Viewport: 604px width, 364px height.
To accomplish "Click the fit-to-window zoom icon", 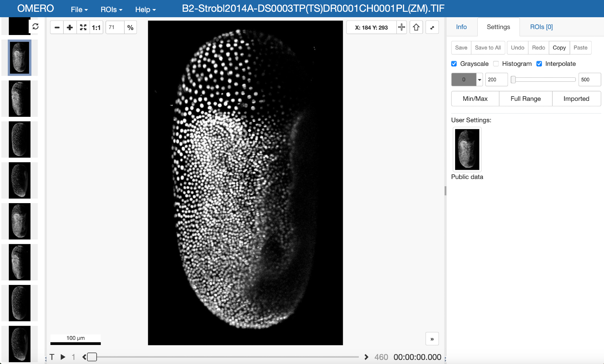I will click(x=83, y=27).
